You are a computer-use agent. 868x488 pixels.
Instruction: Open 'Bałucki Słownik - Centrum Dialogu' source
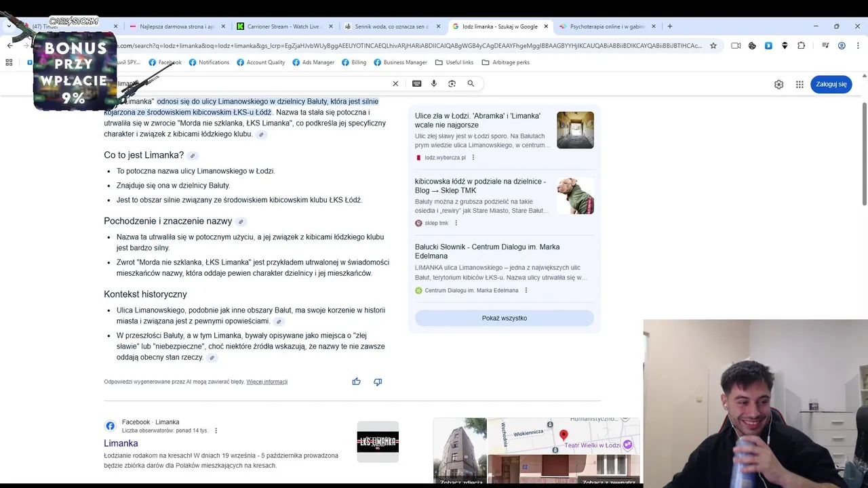coord(487,251)
